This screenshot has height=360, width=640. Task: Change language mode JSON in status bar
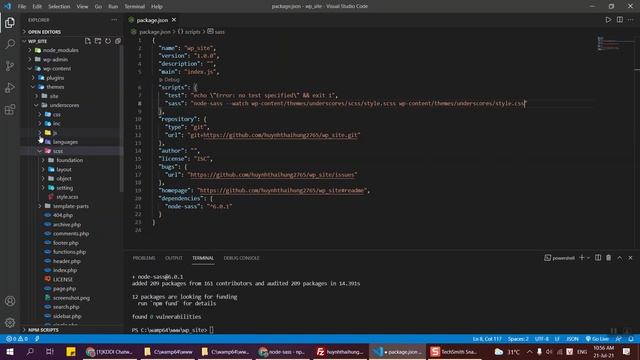click(573, 339)
